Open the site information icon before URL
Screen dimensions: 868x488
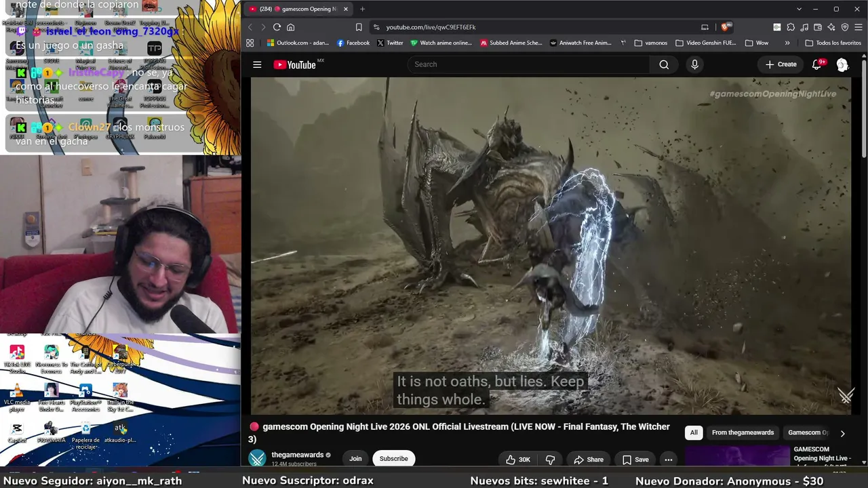(x=376, y=27)
